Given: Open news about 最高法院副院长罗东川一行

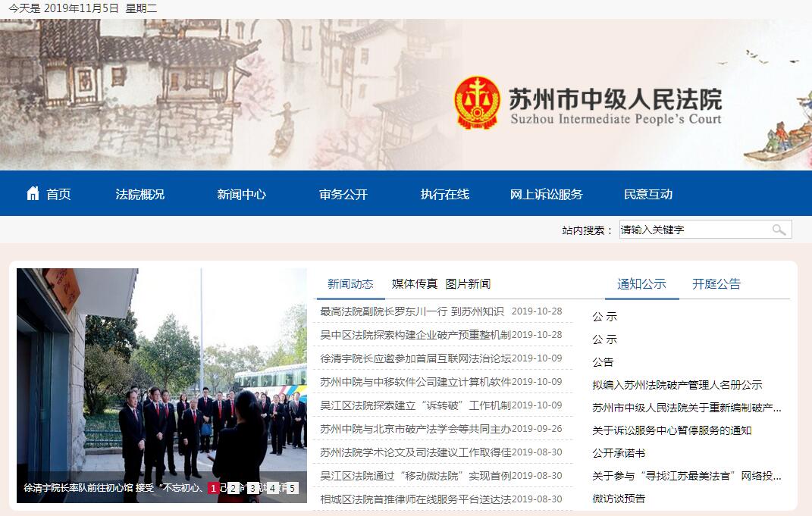Looking at the screenshot, I should (x=412, y=311).
